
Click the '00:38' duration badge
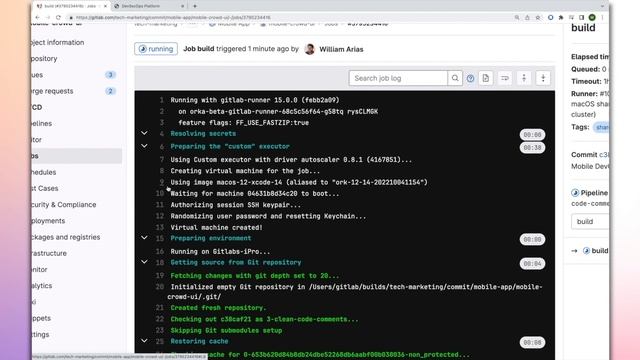point(532,148)
